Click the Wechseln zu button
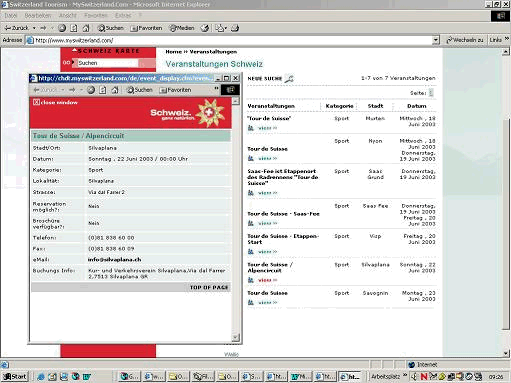Viewport: 511px width, 383px height. (x=465, y=40)
